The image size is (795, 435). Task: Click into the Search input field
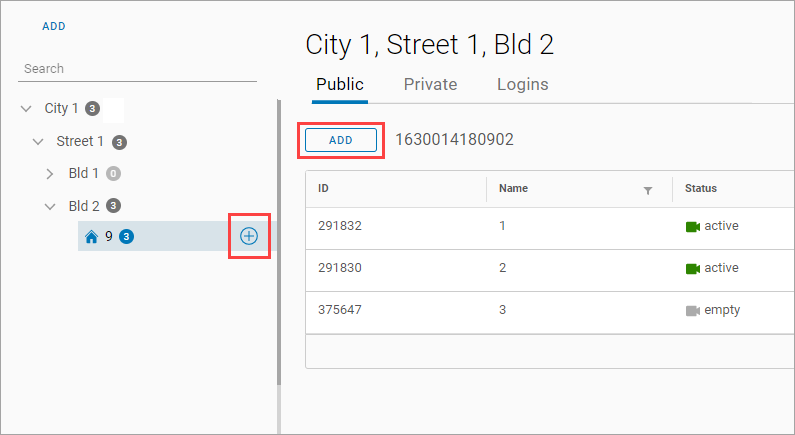tap(137, 69)
